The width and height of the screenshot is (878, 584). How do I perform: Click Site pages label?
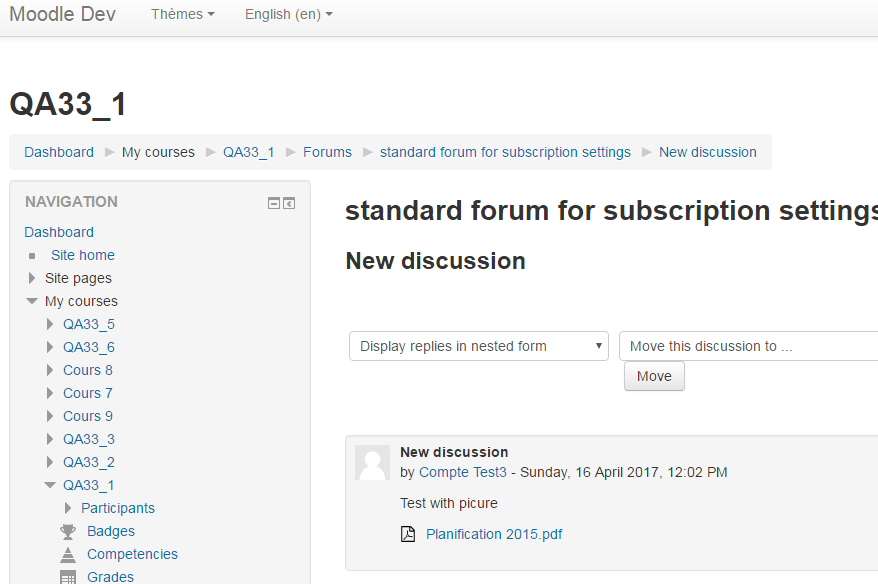click(x=78, y=278)
